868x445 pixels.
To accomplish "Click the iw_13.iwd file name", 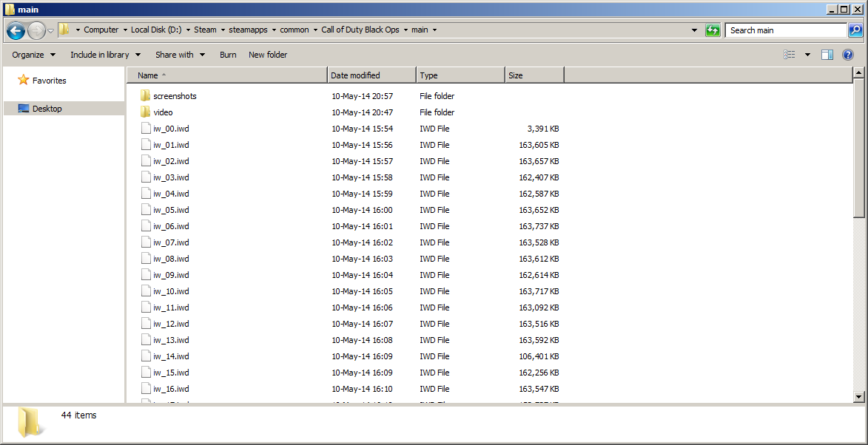I will click(x=171, y=340).
